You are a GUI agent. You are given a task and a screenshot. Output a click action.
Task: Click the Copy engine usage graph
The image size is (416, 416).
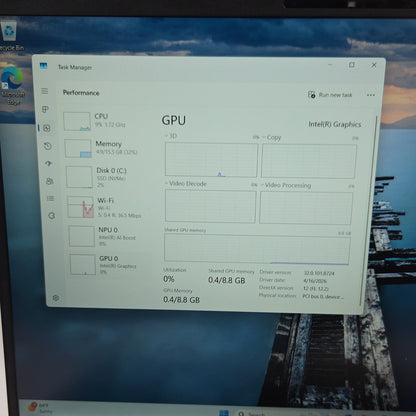click(309, 161)
